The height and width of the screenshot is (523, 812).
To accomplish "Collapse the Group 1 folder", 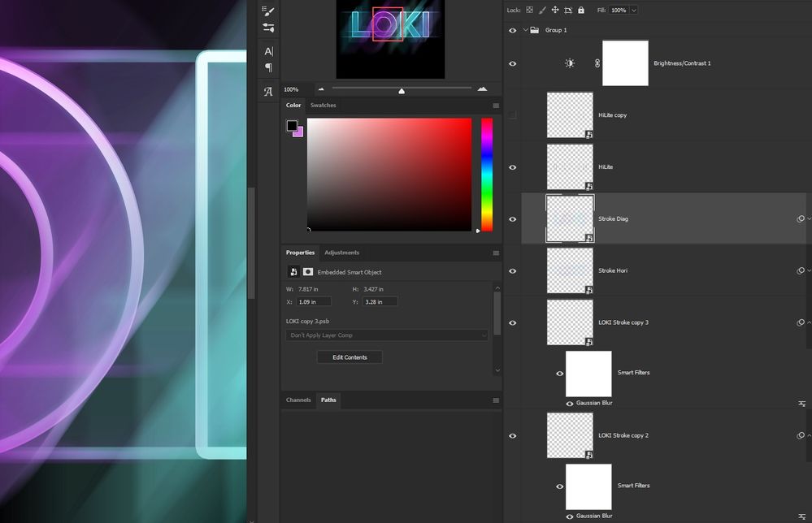I will click(526, 30).
